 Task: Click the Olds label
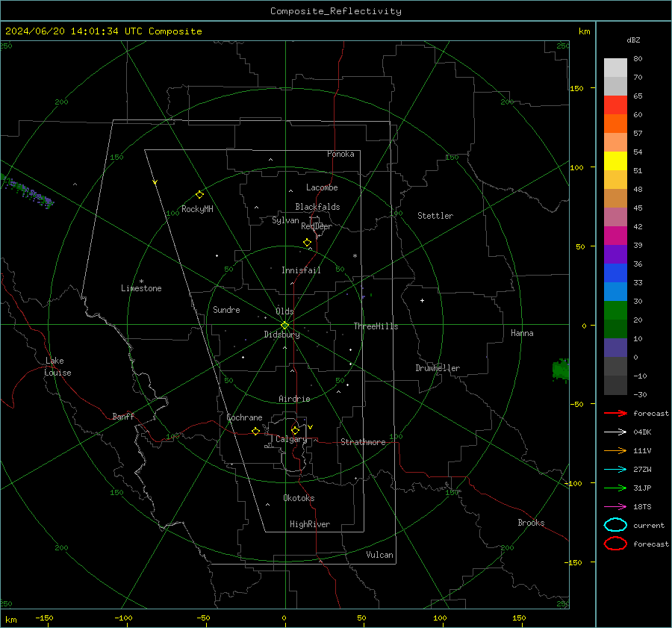pos(284,311)
